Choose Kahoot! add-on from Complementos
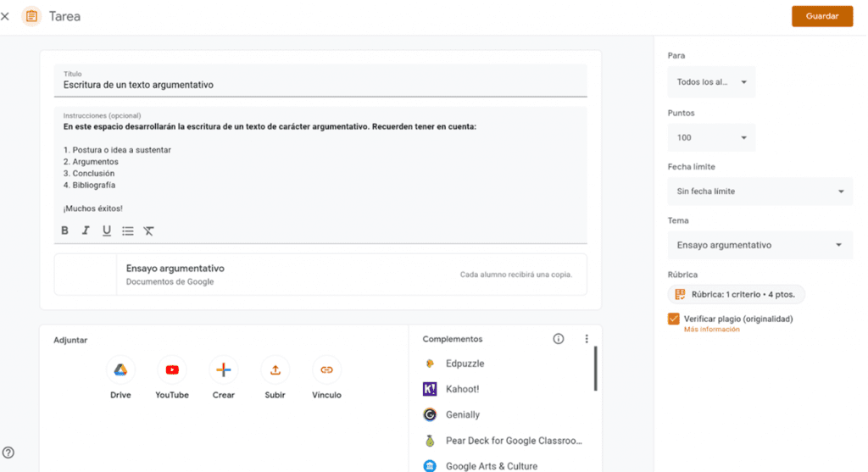This screenshot has width=868, height=472. click(x=463, y=389)
